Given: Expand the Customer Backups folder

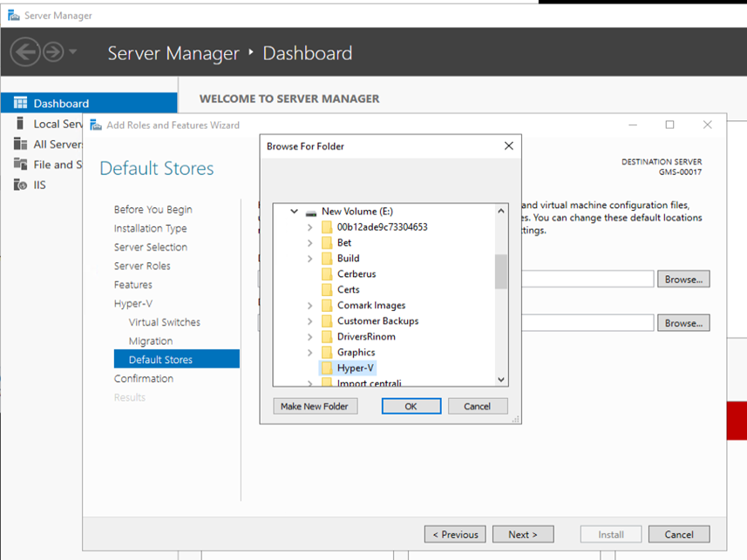Looking at the screenshot, I should [310, 321].
